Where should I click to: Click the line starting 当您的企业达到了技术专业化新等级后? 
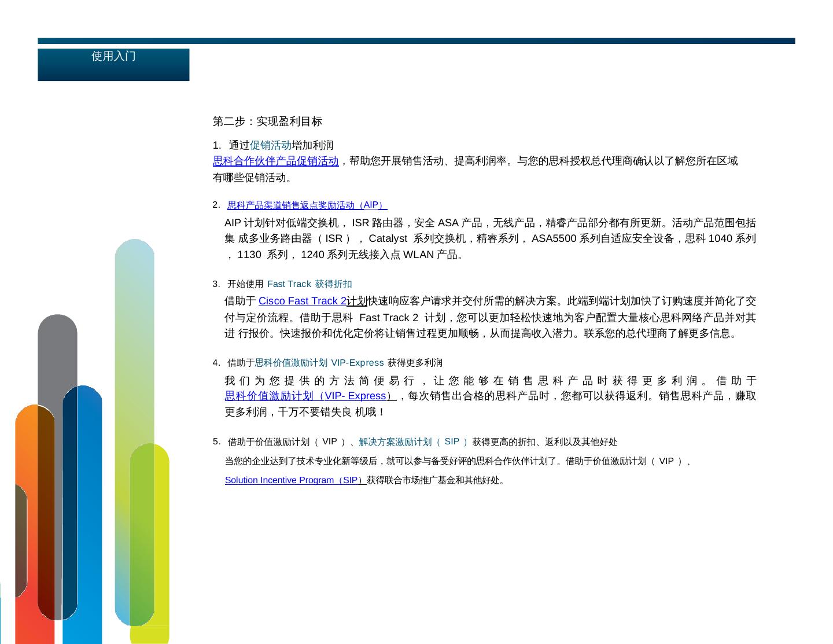pyautogui.click(x=459, y=461)
